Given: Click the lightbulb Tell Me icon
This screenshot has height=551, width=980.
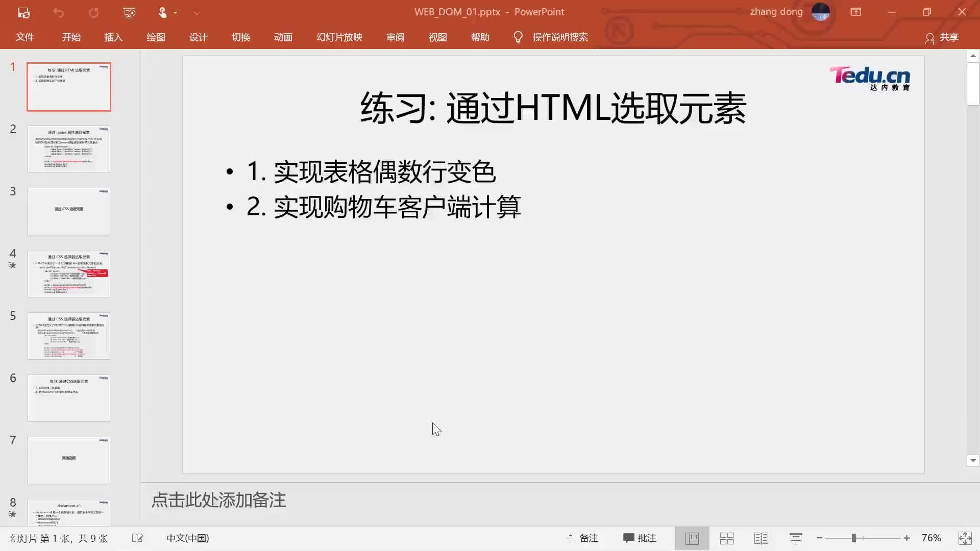Looking at the screenshot, I should 518,37.
